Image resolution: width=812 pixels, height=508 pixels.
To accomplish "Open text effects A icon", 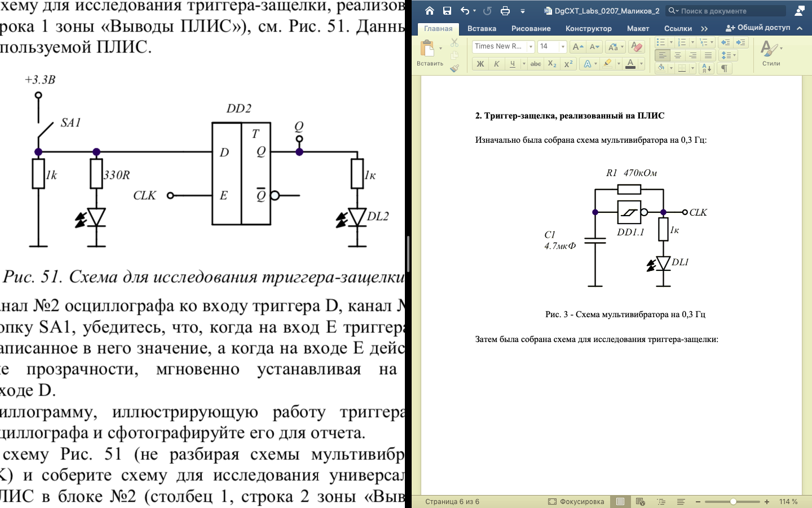I will (588, 64).
